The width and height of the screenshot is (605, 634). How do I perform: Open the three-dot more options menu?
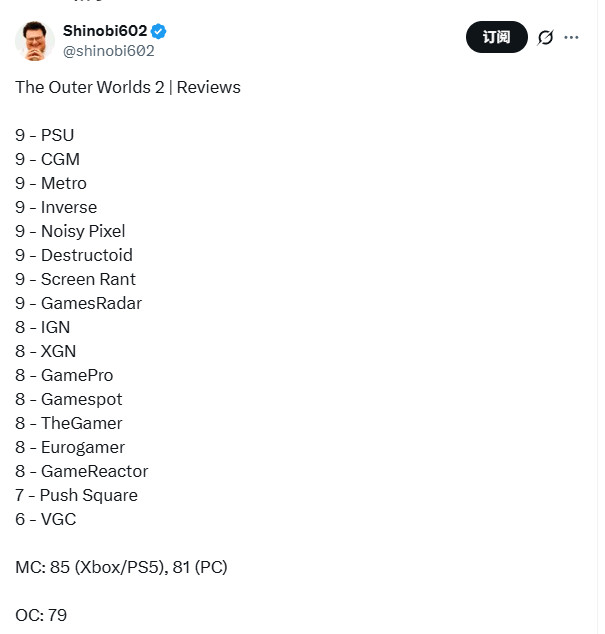coord(572,38)
